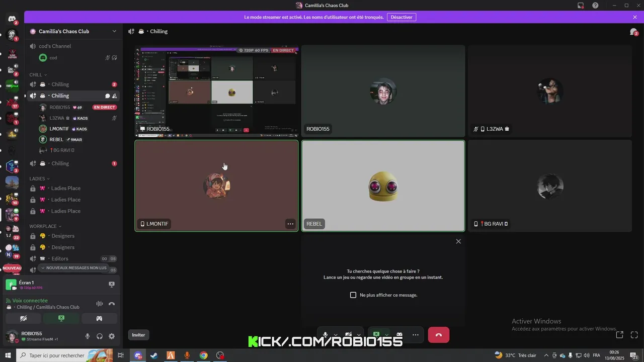The image size is (644, 362).
Task: Open inbox icon at top right of call
Action: 633,32
